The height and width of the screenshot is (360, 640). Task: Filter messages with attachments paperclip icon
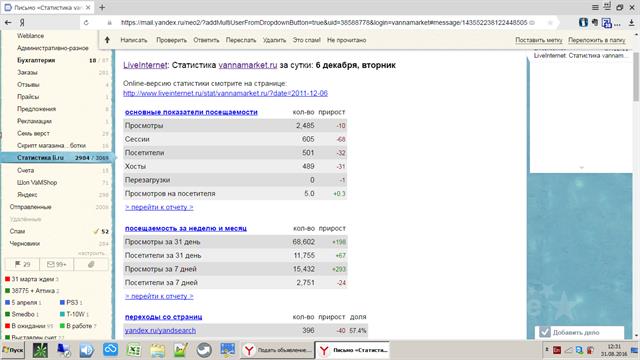pos(91,264)
